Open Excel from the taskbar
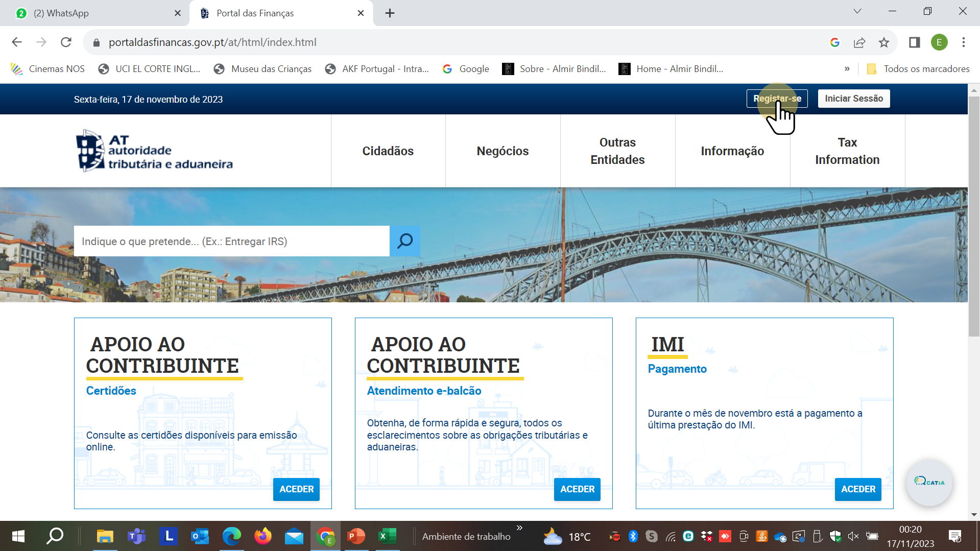This screenshot has height=551, width=980. (x=387, y=536)
